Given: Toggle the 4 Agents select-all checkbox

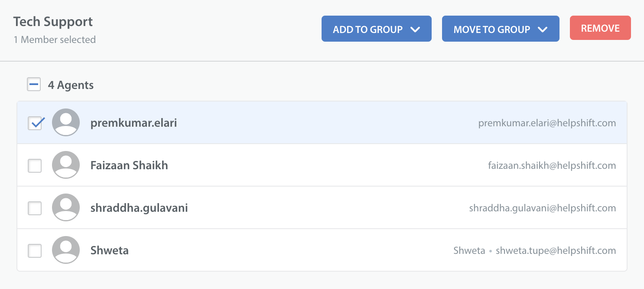Looking at the screenshot, I should tap(34, 84).
